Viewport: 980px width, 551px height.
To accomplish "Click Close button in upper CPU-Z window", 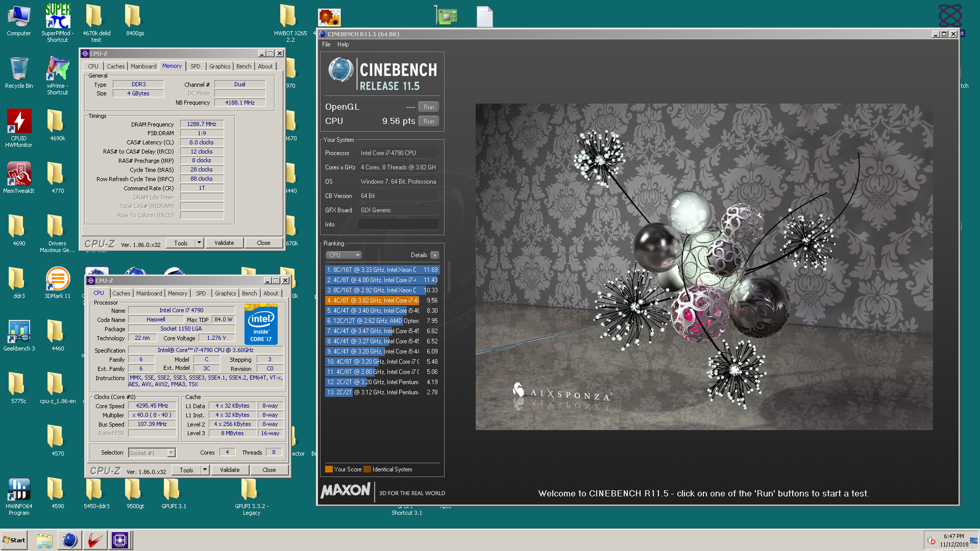I will pyautogui.click(x=263, y=243).
